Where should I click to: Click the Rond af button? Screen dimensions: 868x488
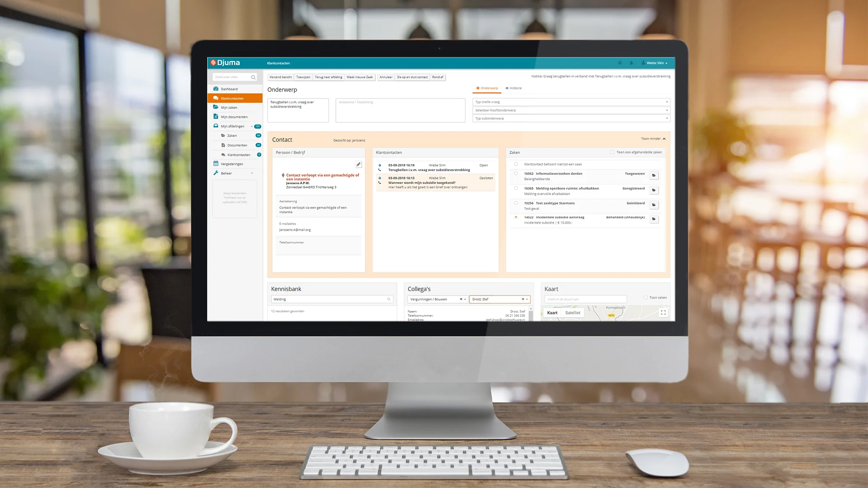438,77
